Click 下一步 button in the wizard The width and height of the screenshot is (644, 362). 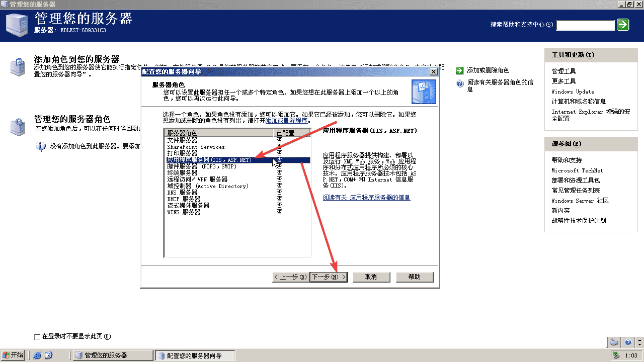328,277
